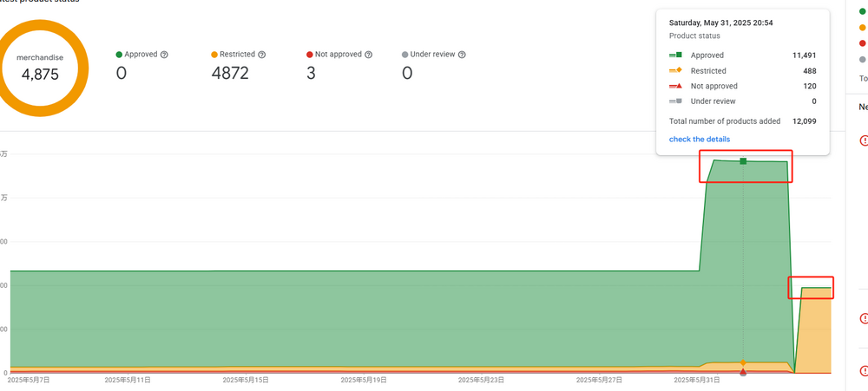Click the gray Under review legend icon in tooltip
868x391 pixels.
tap(675, 101)
